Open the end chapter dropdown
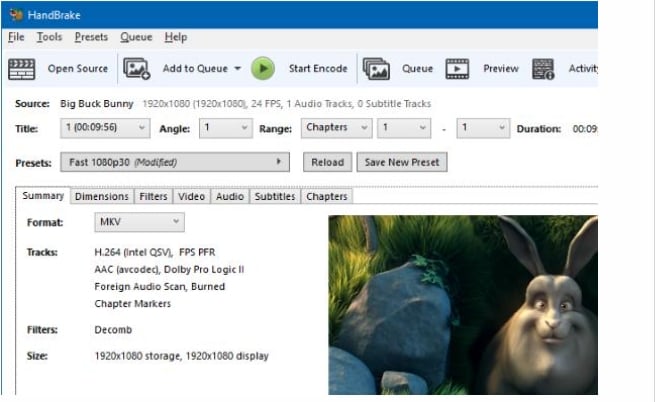 (483, 128)
